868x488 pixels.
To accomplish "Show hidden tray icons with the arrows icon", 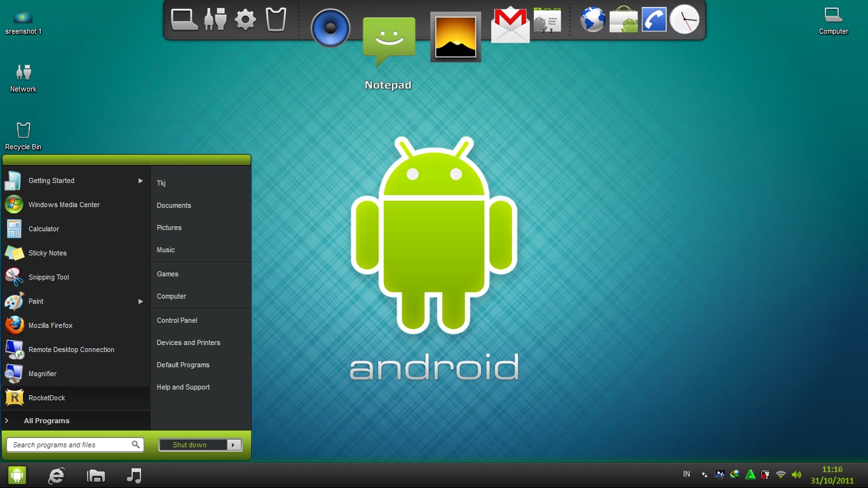I will (704, 475).
